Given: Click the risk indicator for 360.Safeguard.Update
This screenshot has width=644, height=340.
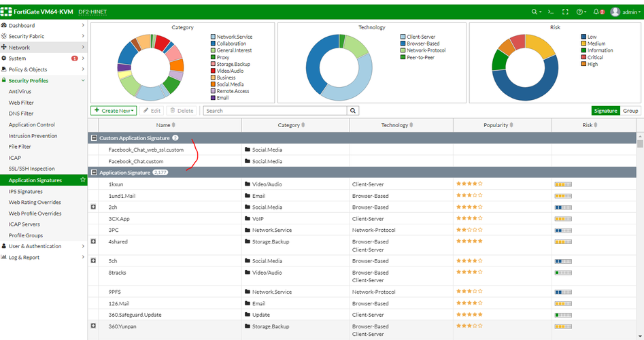Looking at the screenshot, I should click(563, 315).
